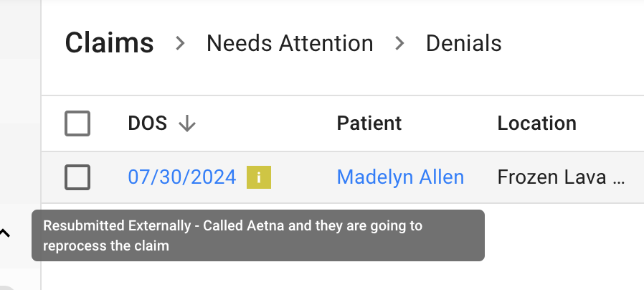
Task: Open patient Madelyn Allen's profile link
Action: (400, 177)
